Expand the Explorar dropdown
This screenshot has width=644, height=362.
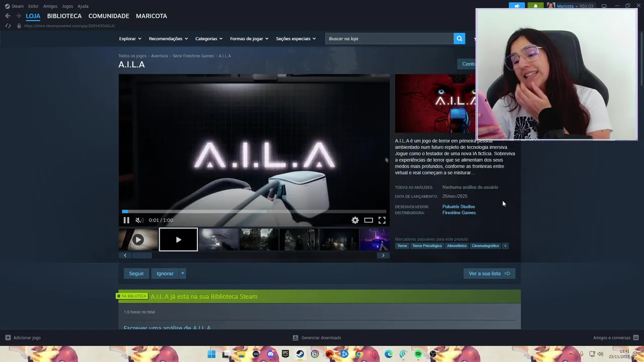tap(130, 39)
